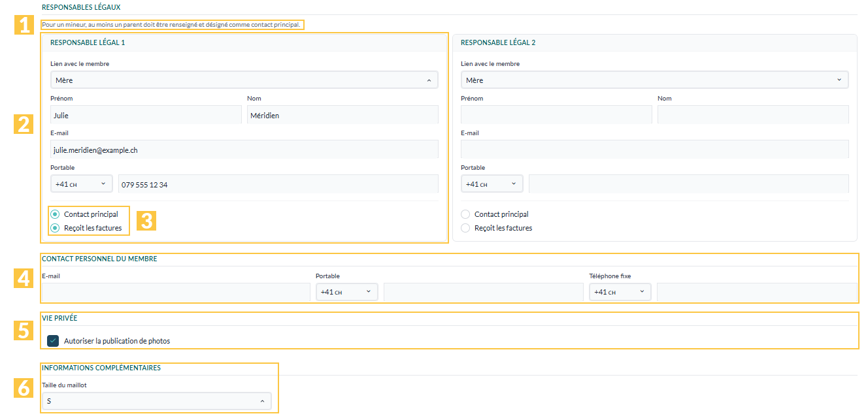Click the 'INFORMATIONS COMPLÉMENTAIRES' heading
This screenshot has height=418, width=868.
tap(101, 368)
